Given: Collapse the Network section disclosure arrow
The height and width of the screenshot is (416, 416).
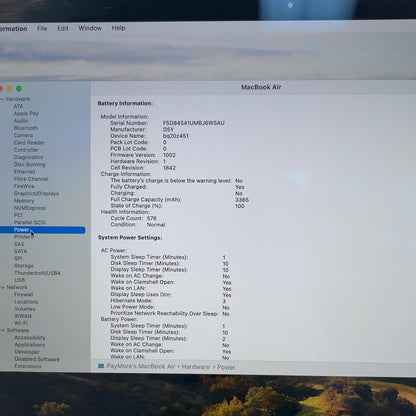Looking at the screenshot, I should click(x=3, y=287).
